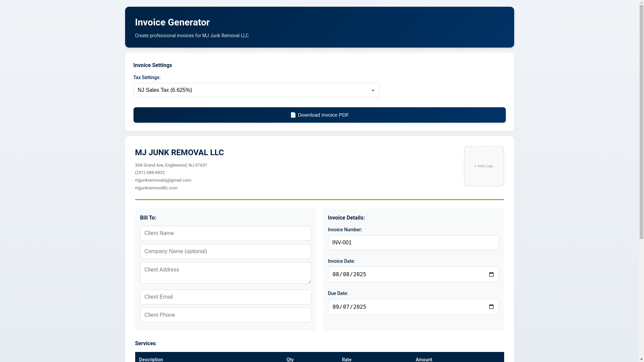Viewport: 644px width, 362px height.
Task: Click the phone number (201) 688-6832
Action: (x=150, y=173)
